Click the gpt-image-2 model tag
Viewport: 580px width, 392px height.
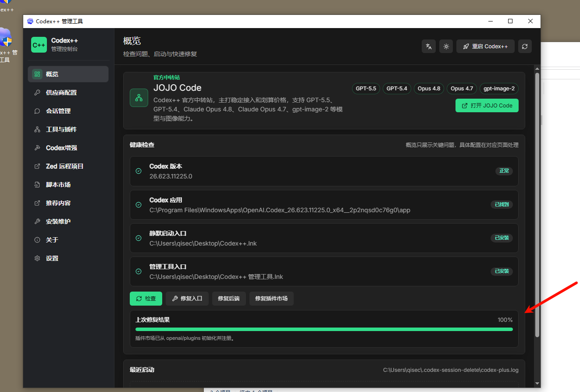tap(499, 89)
